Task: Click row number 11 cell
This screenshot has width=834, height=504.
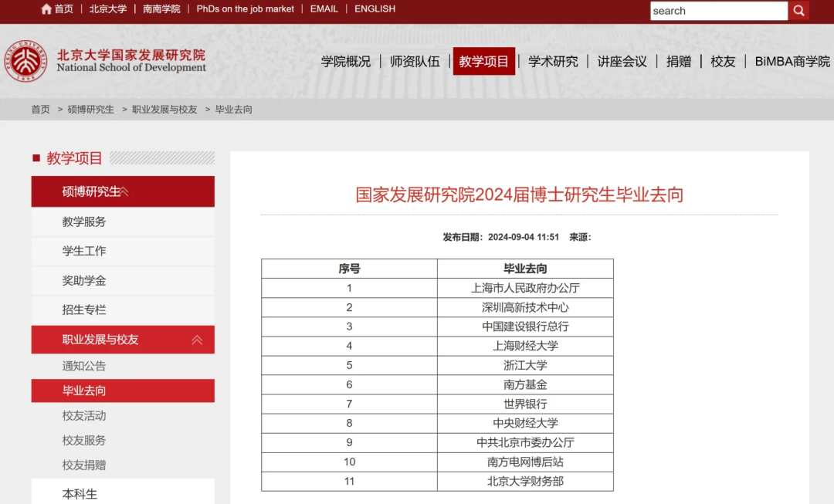Action: (x=350, y=481)
